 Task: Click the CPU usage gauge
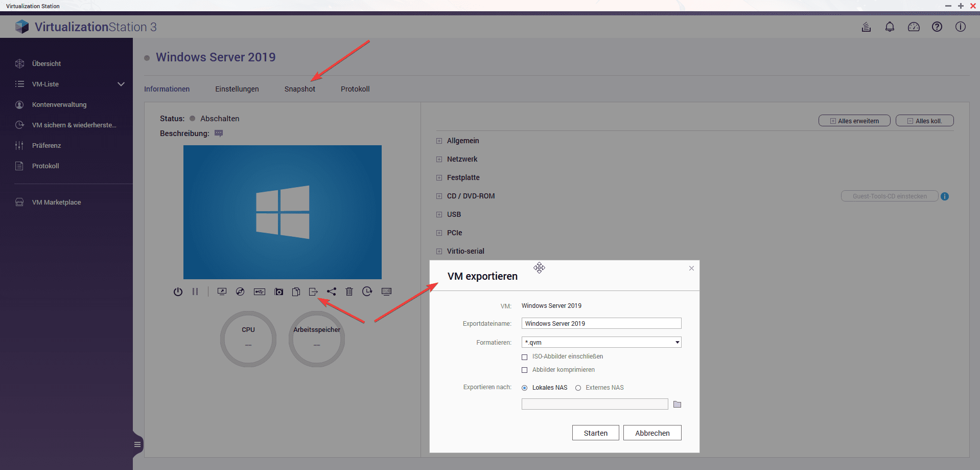point(248,339)
